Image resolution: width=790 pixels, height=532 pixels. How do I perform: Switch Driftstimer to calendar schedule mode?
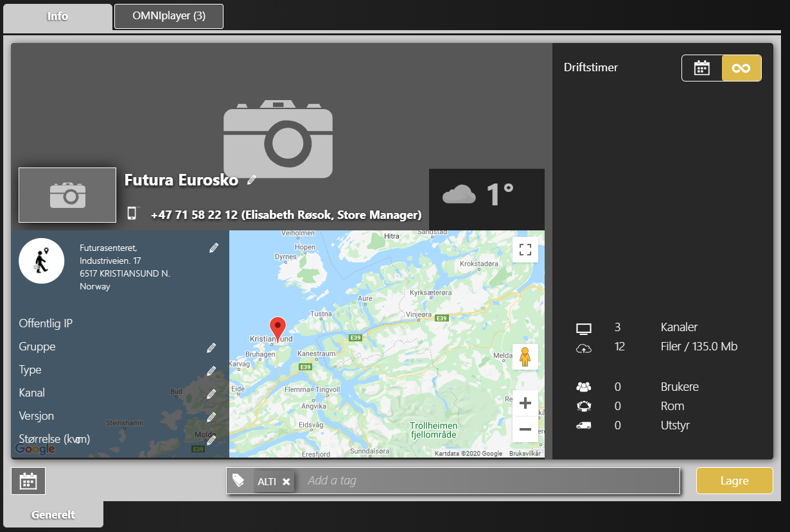coord(702,68)
